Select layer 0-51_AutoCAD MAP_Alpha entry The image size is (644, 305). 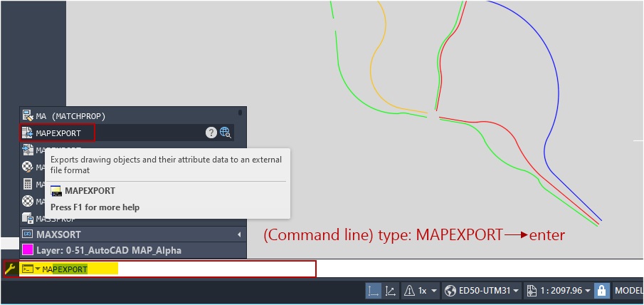point(108,250)
